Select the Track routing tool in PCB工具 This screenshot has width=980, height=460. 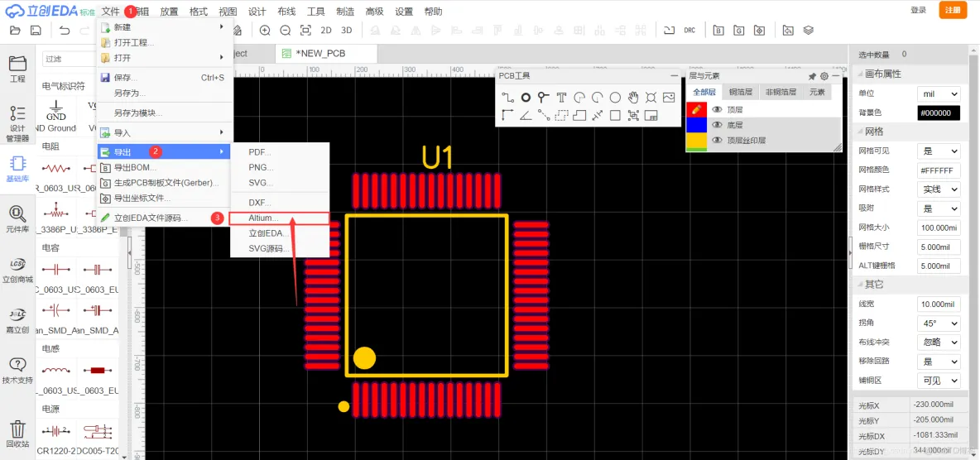[507, 98]
